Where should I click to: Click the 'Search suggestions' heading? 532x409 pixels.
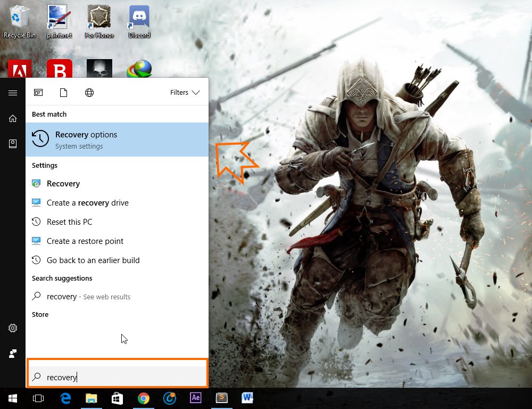click(62, 278)
